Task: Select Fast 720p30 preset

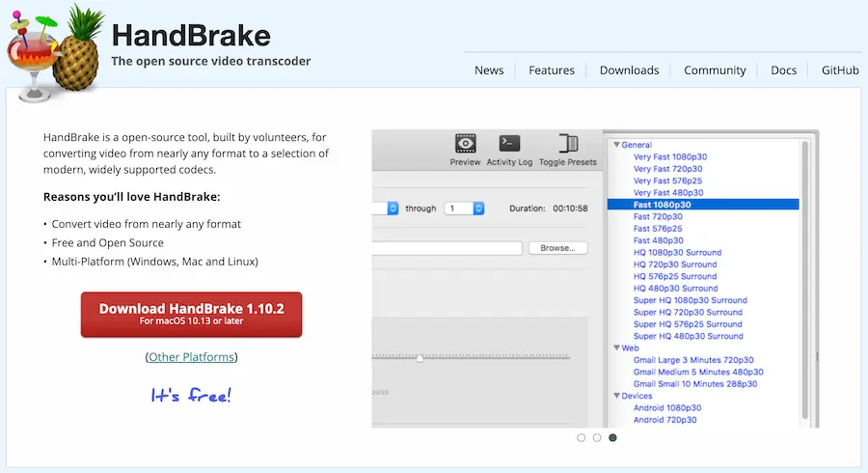Action: coord(658,216)
